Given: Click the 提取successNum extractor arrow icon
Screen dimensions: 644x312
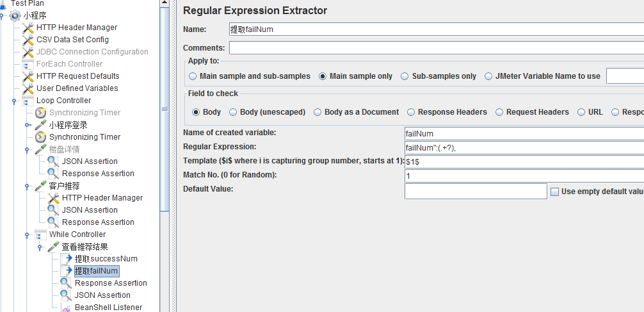Looking at the screenshot, I should (x=67, y=259).
